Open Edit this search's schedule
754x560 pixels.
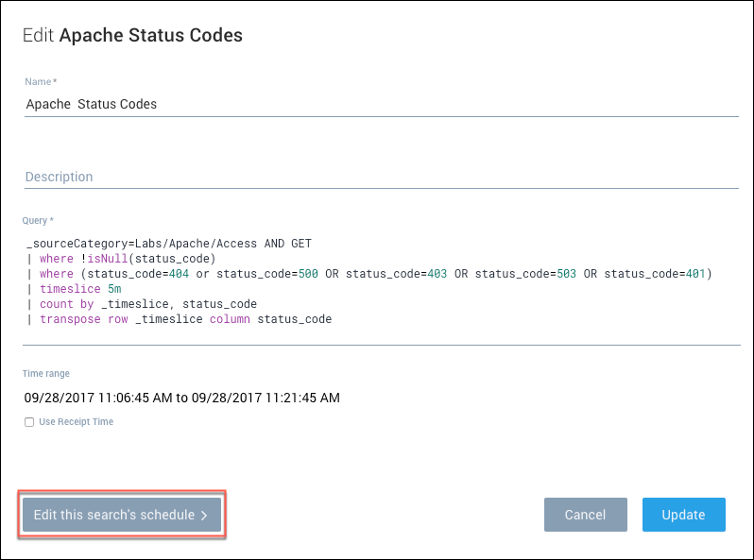coord(121,515)
